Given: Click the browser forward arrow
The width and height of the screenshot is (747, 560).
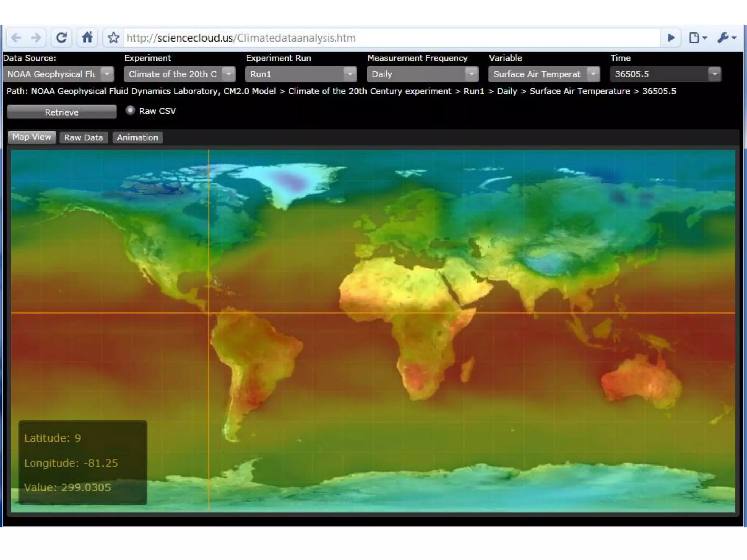Looking at the screenshot, I should click(x=36, y=38).
